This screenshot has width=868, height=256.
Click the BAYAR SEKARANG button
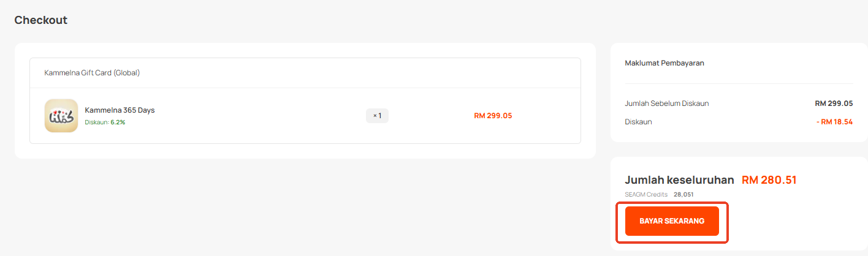(x=671, y=221)
